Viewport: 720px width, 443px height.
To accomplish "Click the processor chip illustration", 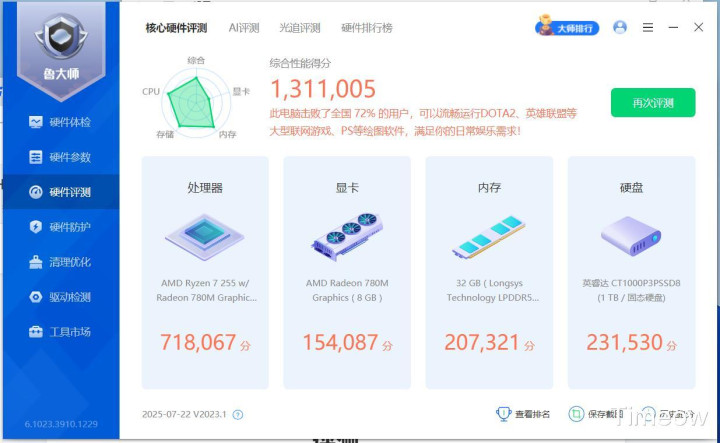I will [205, 237].
